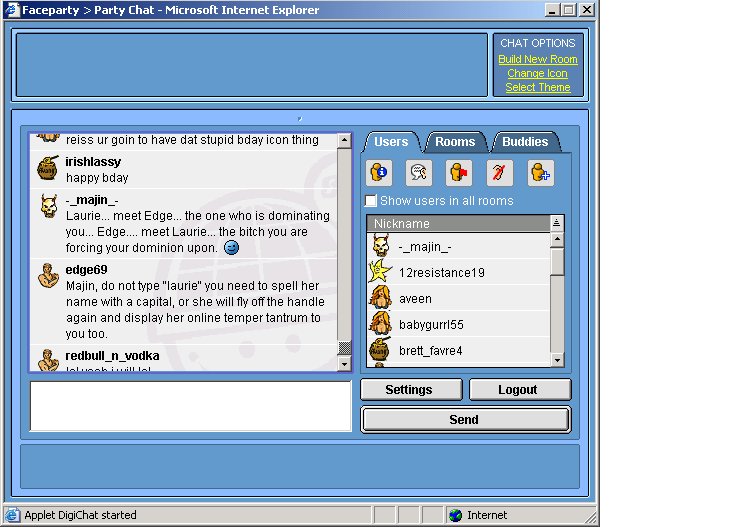
Task: Maximize the Internet Explorer window
Action: [569, 9]
